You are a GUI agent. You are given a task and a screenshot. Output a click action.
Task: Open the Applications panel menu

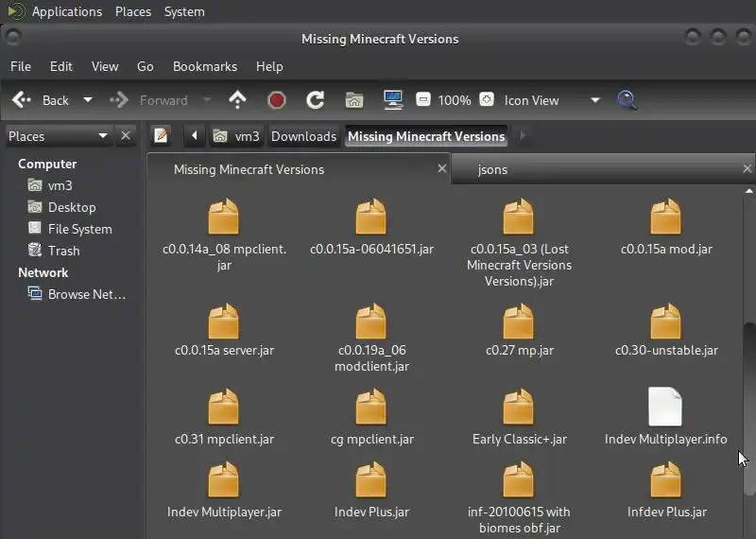pyautogui.click(x=67, y=11)
